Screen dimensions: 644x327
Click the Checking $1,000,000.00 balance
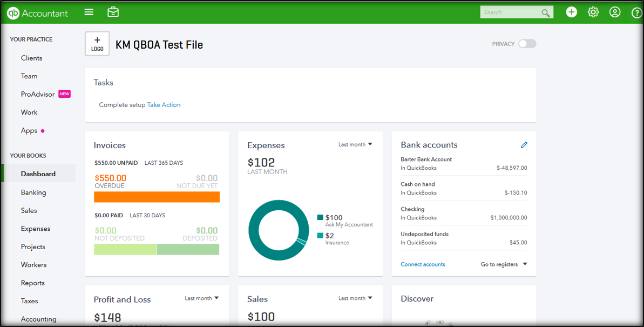point(509,218)
